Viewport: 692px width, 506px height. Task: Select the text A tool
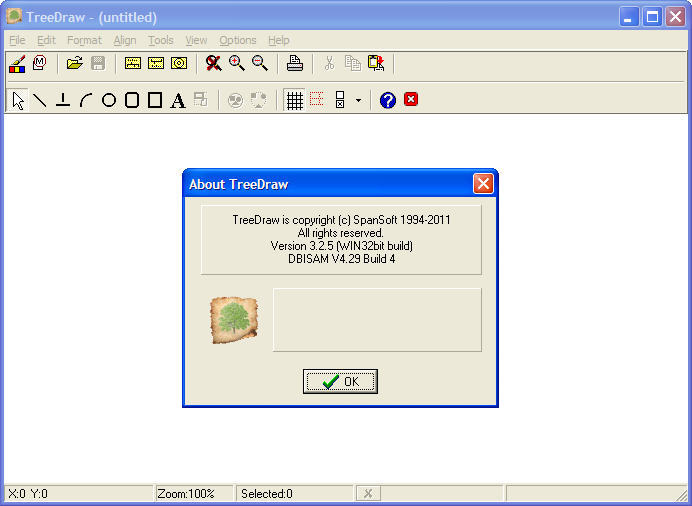[x=178, y=100]
